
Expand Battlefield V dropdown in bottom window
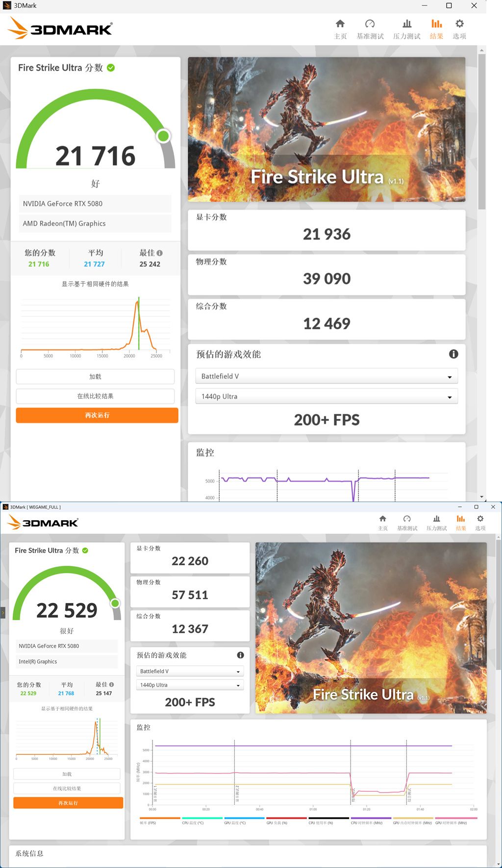point(189,671)
